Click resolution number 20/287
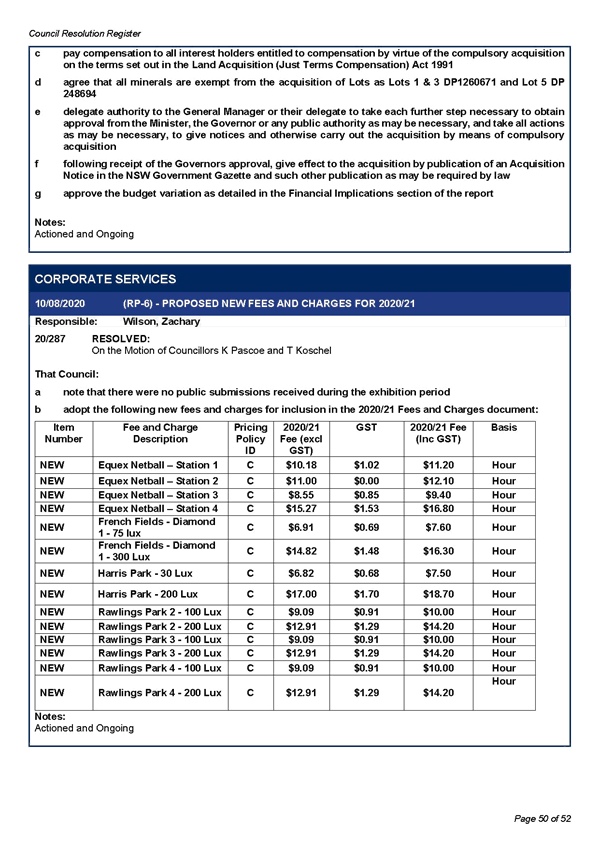Viewport: 599px width, 848px height. (50, 339)
